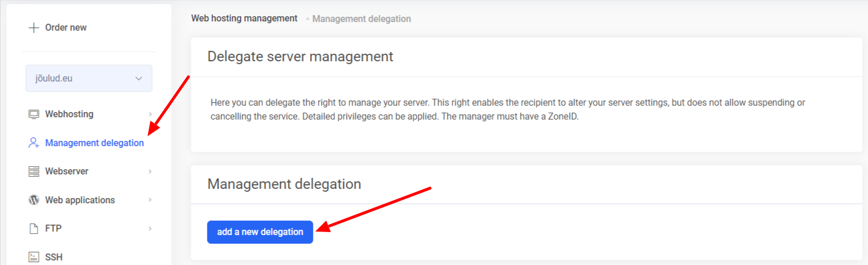868x265 pixels.
Task: Expand the FTP submenu chevron
Action: click(x=150, y=229)
